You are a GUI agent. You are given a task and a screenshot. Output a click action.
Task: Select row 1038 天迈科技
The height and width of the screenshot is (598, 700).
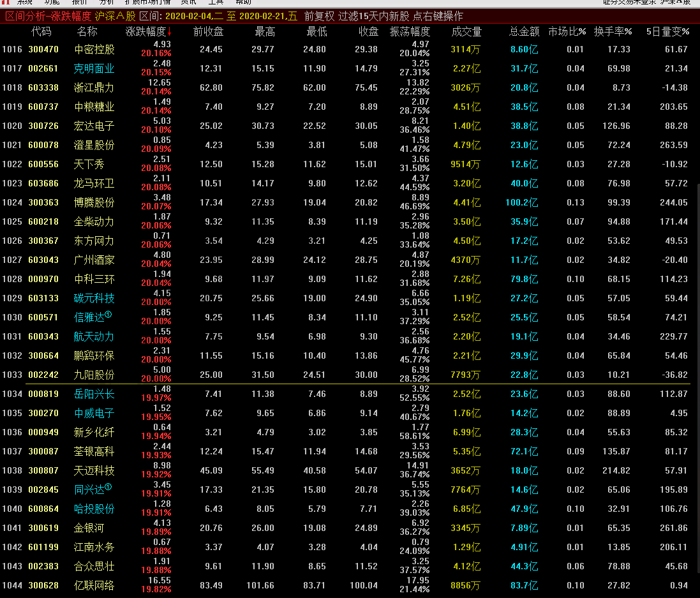pos(94,470)
